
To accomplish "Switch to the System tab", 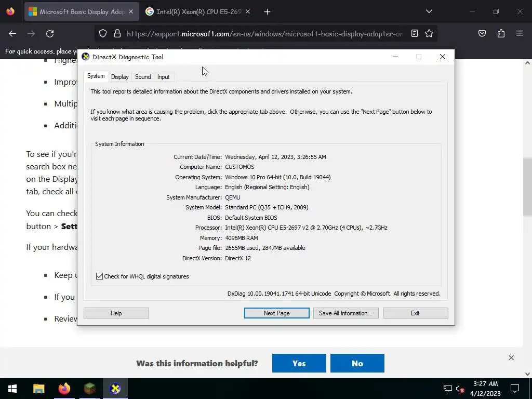I will pos(96,76).
